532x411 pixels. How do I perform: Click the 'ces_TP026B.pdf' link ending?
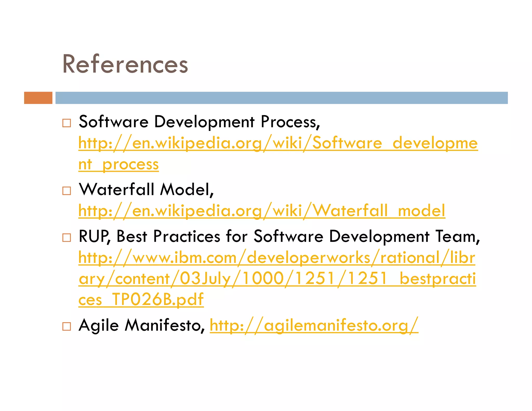(141, 300)
